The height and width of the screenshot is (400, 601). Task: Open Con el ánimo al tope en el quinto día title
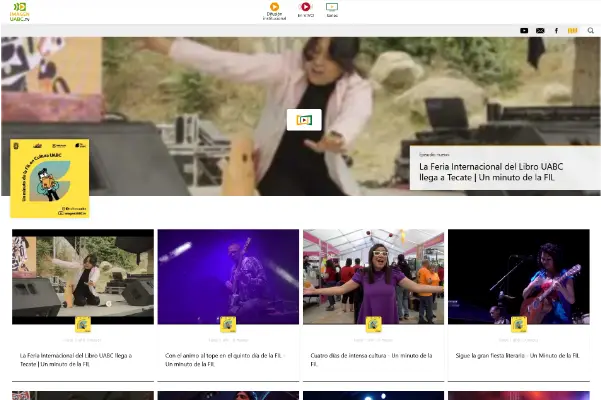coord(225,360)
